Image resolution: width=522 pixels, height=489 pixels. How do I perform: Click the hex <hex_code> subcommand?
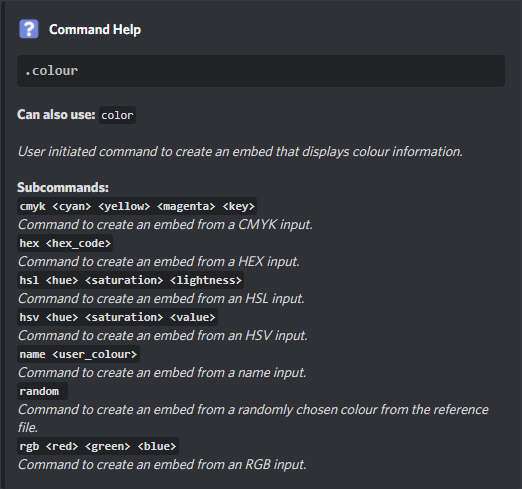pyautogui.click(x=65, y=243)
